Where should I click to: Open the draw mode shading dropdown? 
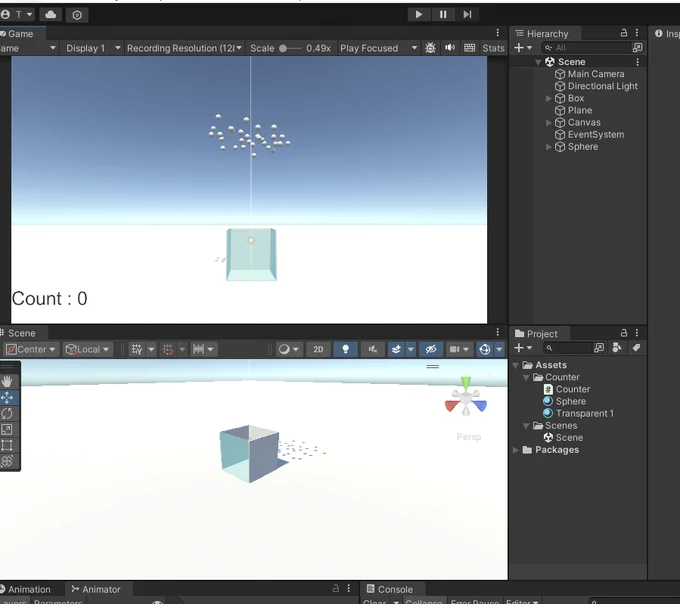289,349
